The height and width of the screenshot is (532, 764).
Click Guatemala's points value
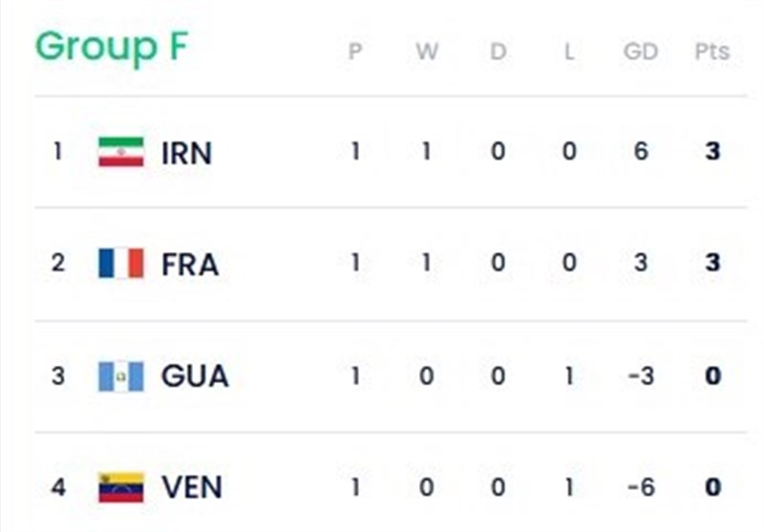tap(711, 375)
